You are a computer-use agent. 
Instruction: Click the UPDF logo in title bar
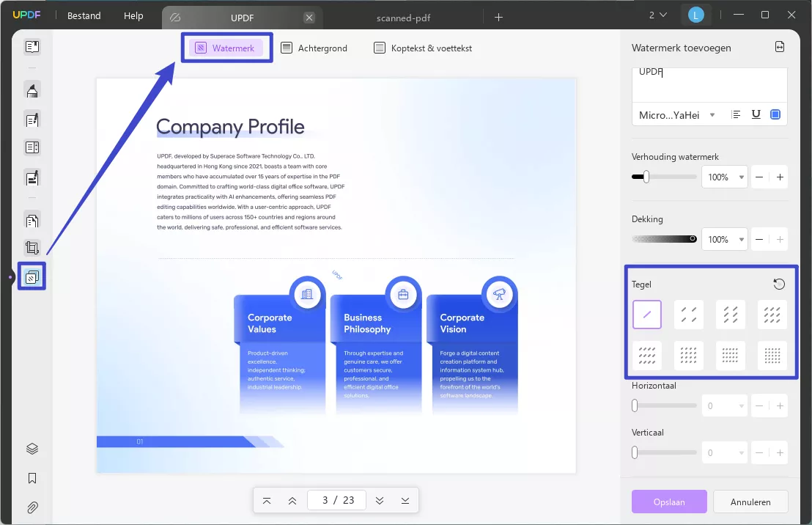pos(26,15)
